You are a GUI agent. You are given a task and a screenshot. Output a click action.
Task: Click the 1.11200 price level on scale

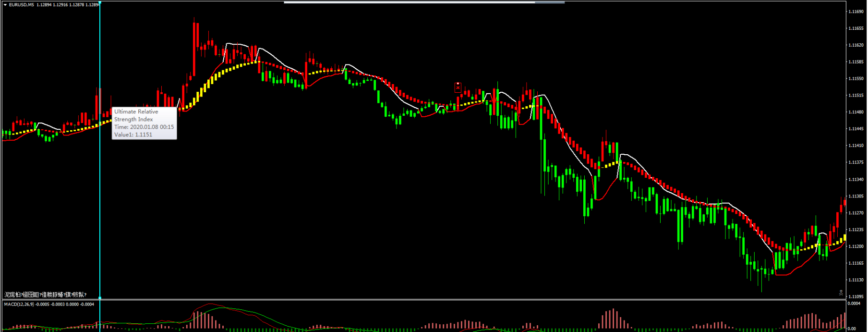[x=856, y=246]
